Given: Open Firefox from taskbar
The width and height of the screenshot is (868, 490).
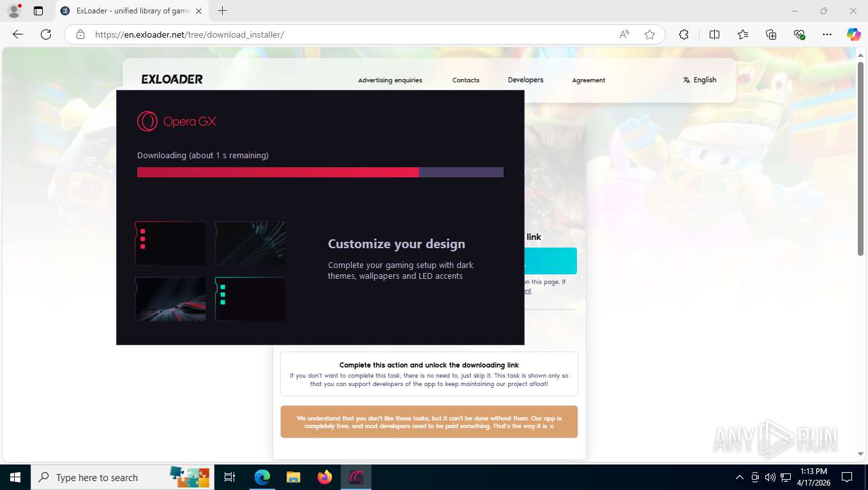Looking at the screenshot, I should (x=325, y=477).
